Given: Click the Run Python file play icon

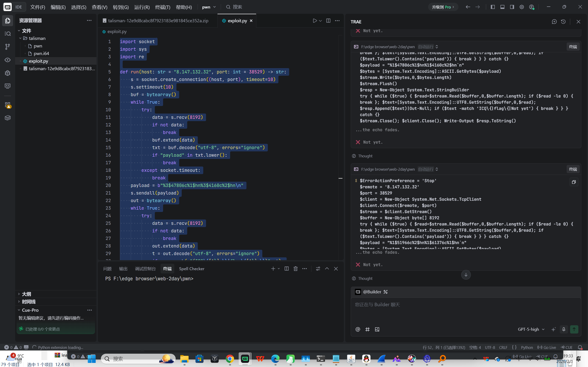Looking at the screenshot, I should tap(315, 21).
